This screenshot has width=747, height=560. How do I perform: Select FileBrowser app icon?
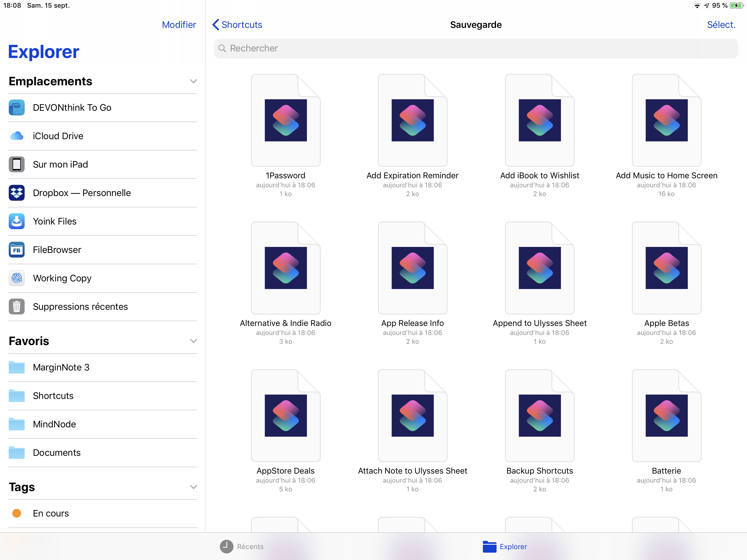[x=17, y=250]
